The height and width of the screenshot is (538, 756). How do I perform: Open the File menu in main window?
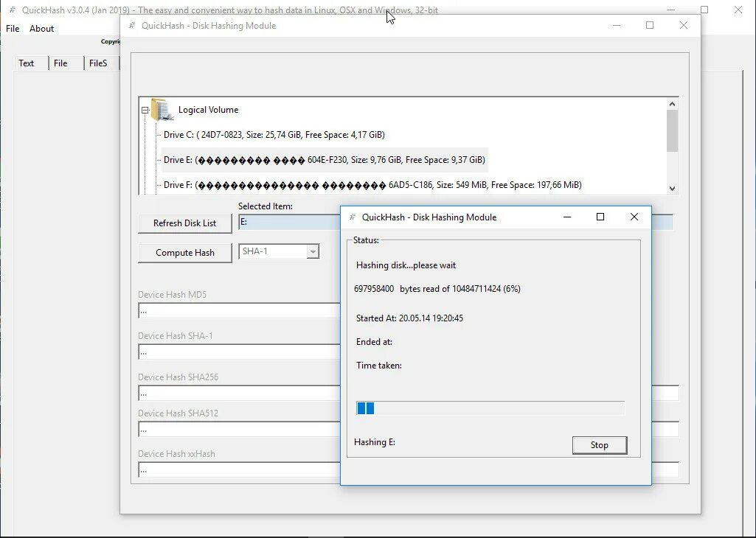click(x=13, y=29)
